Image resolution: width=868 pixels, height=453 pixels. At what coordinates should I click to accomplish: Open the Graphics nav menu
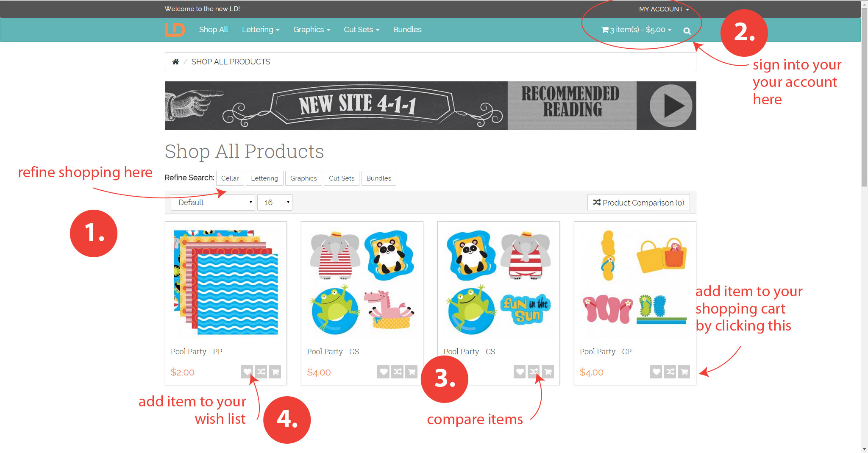(311, 30)
